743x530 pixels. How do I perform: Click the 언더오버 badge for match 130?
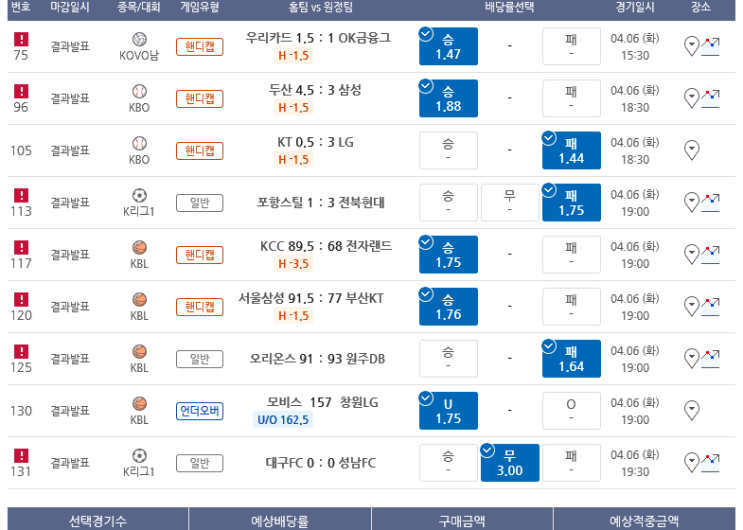(x=200, y=411)
